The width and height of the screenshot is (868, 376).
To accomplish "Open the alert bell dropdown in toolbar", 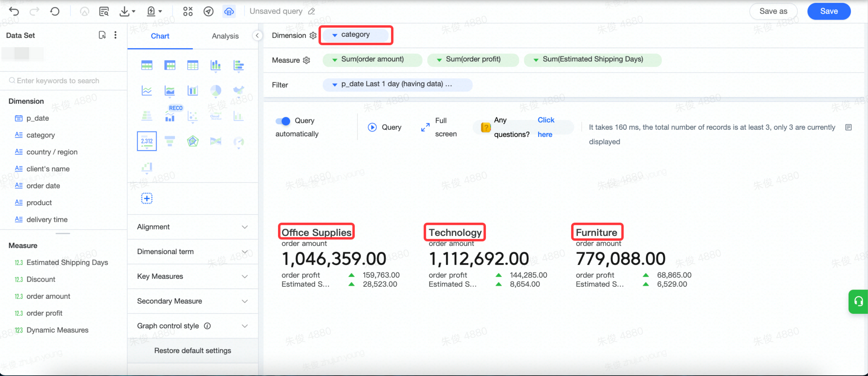I will coord(155,11).
